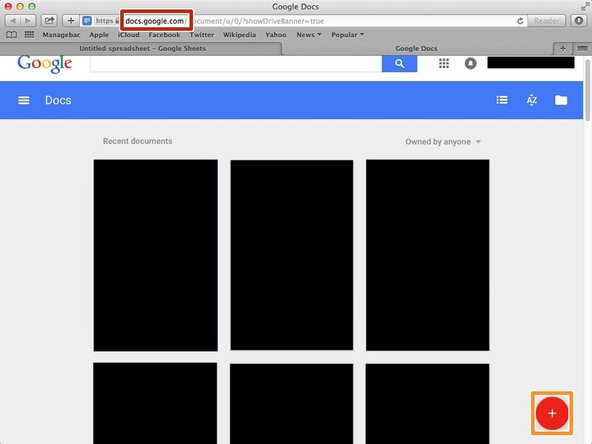Click the Safari add bookmark plus button
Screen dimensions: 592x444
coord(71,21)
